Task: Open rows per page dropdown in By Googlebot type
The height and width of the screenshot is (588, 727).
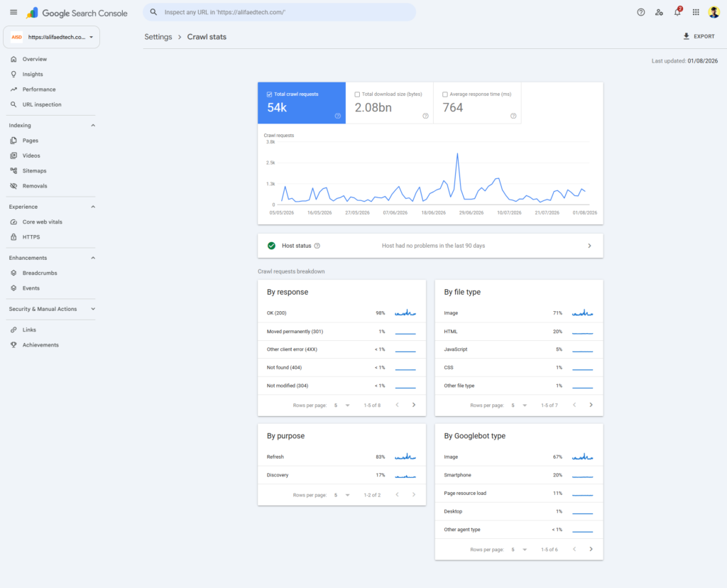Action: [519, 549]
